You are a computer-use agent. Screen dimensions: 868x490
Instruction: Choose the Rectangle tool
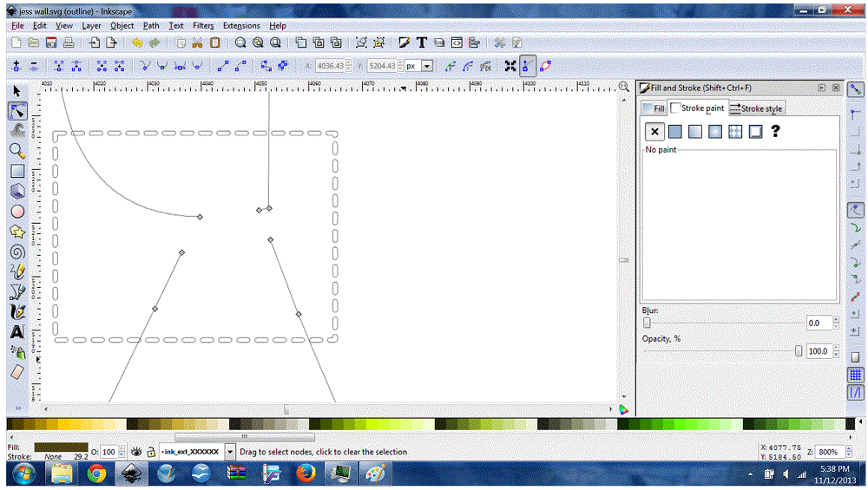pos(16,171)
